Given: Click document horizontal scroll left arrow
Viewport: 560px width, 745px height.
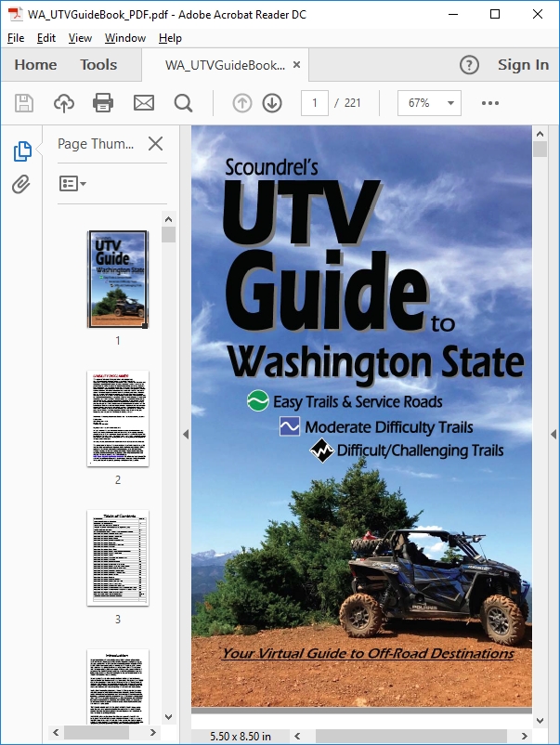Looking at the screenshot, I should point(297,736).
